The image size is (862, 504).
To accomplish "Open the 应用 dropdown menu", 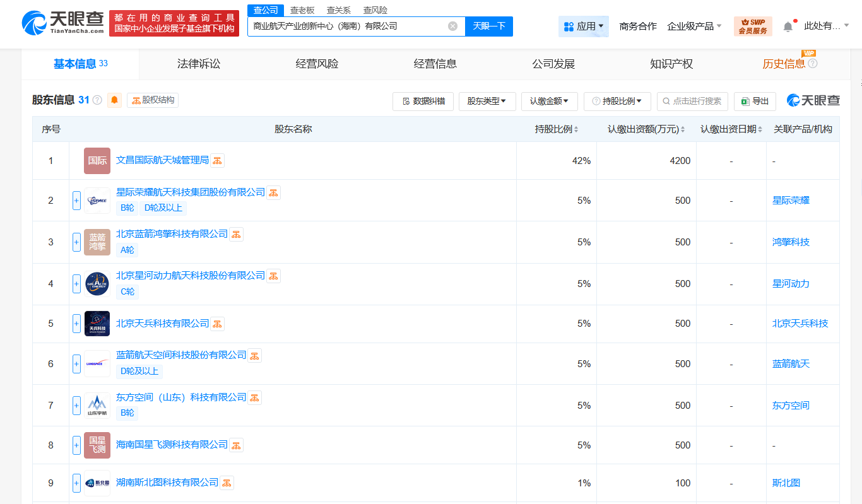I will click(584, 26).
